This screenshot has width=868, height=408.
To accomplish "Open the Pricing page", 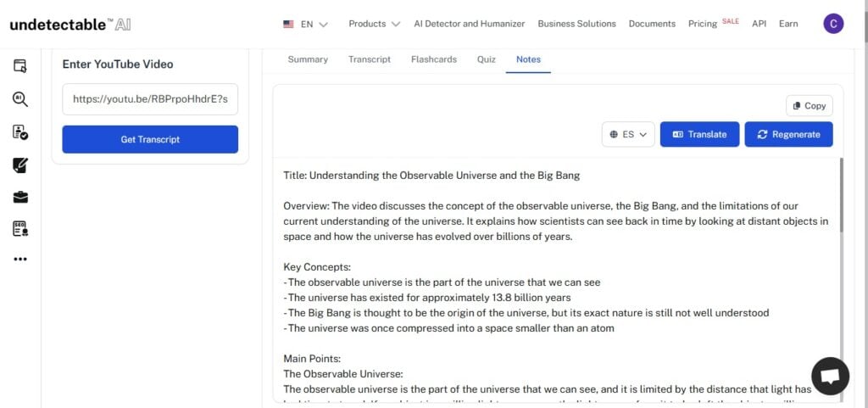I will click(x=703, y=24).
